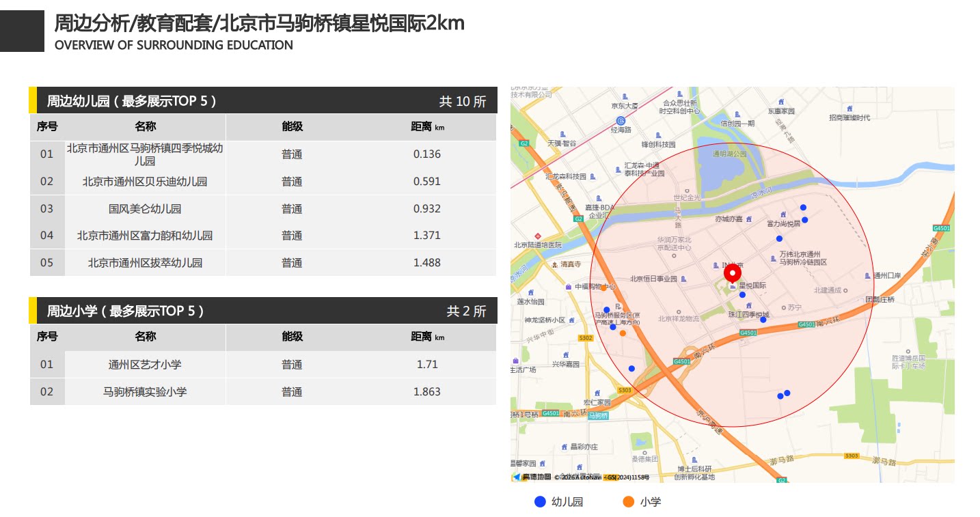Click the teal 马驹桥 exit sign

coord(598,415)
